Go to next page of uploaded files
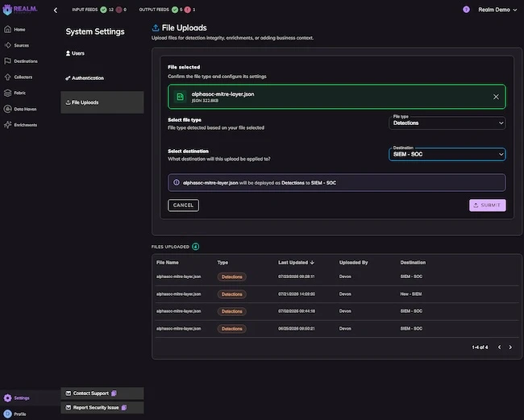 [510, 347]
